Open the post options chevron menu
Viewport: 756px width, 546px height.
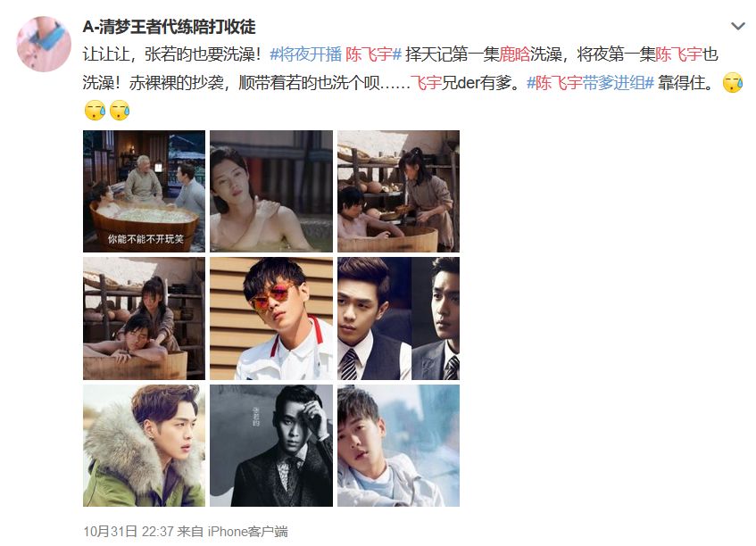point(737,26)
